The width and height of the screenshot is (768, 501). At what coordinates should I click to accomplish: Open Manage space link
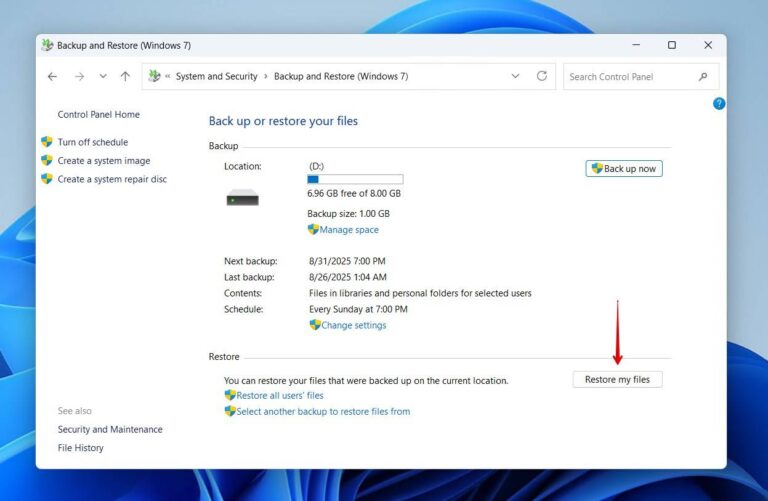tap(349, 230)
